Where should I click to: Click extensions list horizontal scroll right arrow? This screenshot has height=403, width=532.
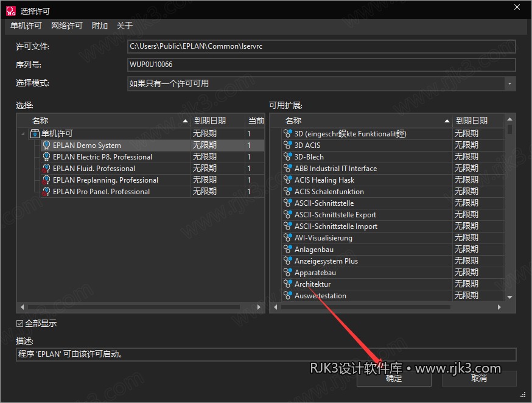coord(499,307)
